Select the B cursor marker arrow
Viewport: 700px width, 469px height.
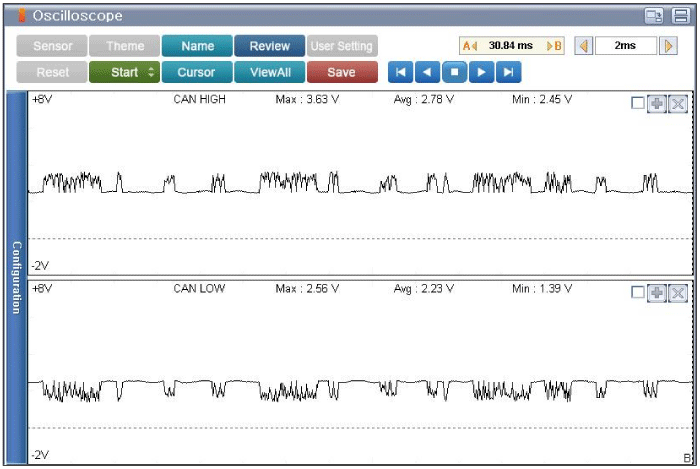click(x=554, y=46)
